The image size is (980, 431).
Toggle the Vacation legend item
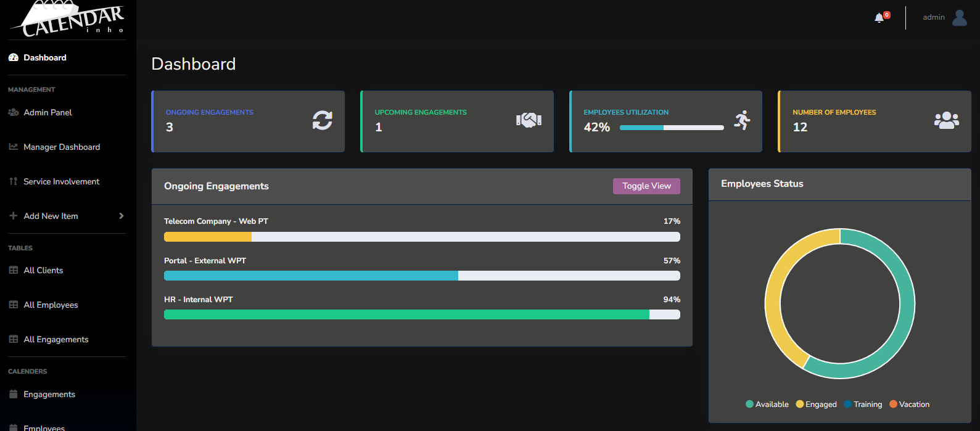pos(910,404)
